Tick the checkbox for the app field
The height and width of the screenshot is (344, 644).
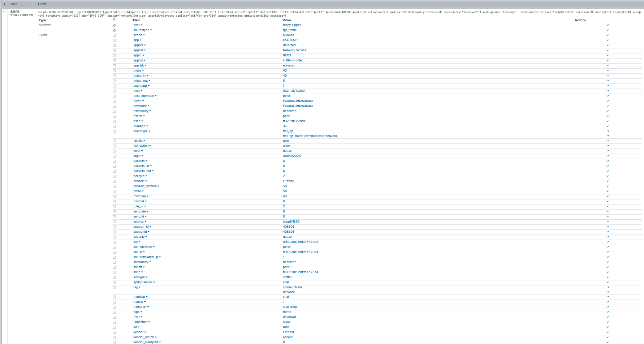tap(114, 40)
